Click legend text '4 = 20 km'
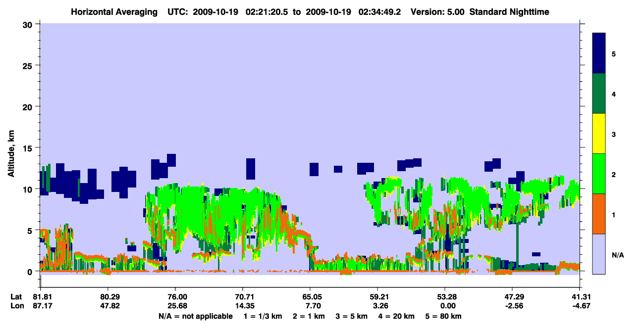This screenshot has width=644, height=330. pyautogui.click(x=397, y=316)
